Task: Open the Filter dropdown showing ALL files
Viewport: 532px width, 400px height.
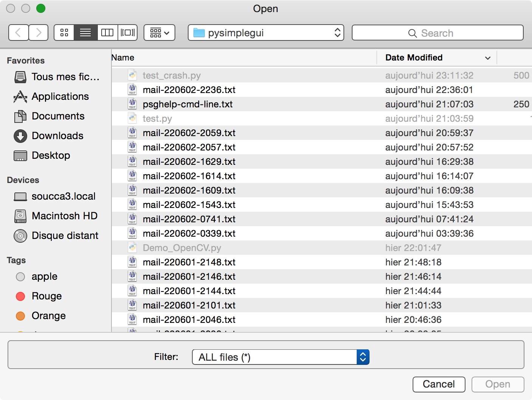Action: click(x=280, y=357)
